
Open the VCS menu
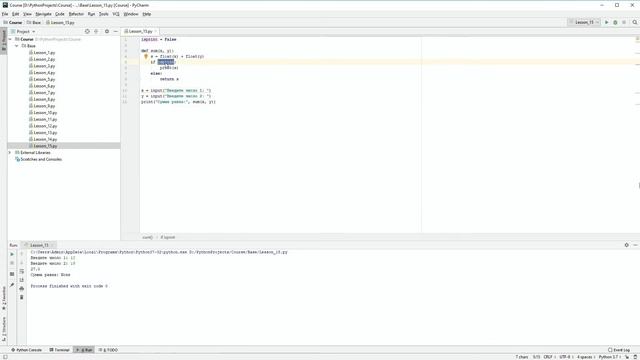(x=116, y=14)
